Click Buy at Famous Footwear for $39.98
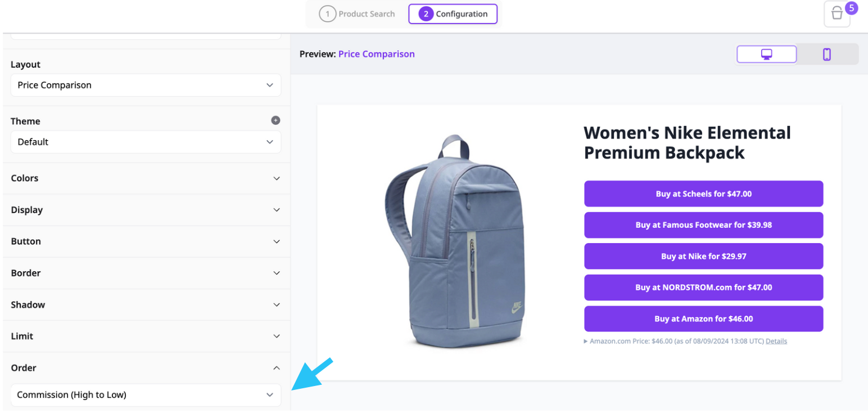Screen dimensions: 868x413 click(703, 225)
